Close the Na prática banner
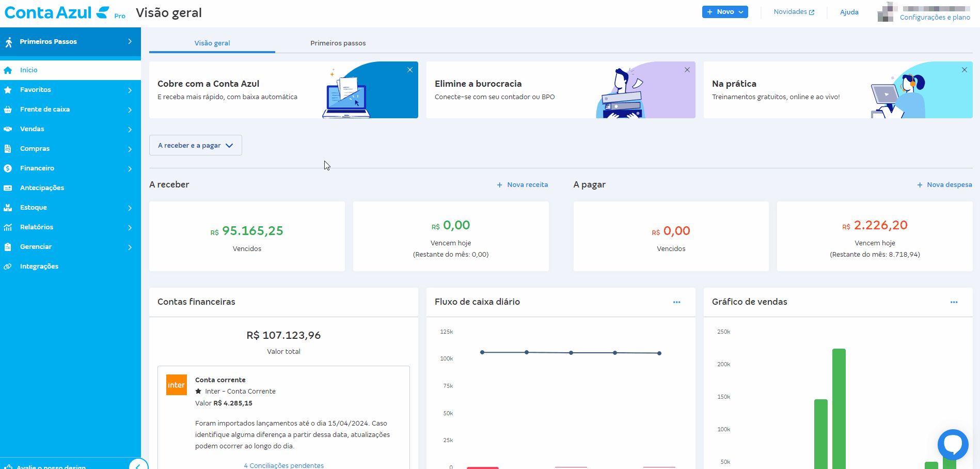This screenshot has width=980, height=469. pos(965,70)
